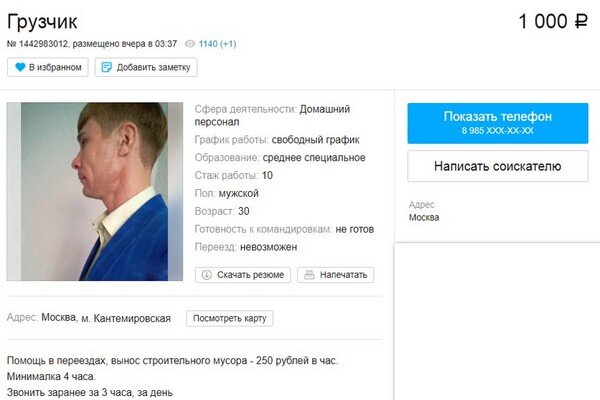Click the listing number № 1442983012
This screenshot has width=600, height=400.
37,44
